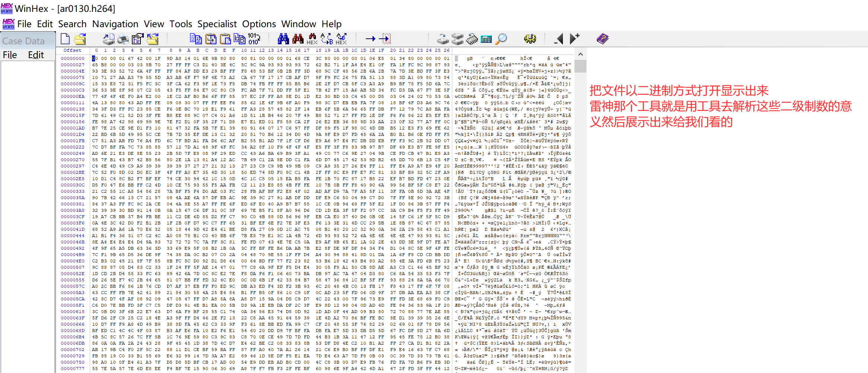Click the Replace Hex Values icon
This screenshot has height=373, width=868.
tap(341, 39)
